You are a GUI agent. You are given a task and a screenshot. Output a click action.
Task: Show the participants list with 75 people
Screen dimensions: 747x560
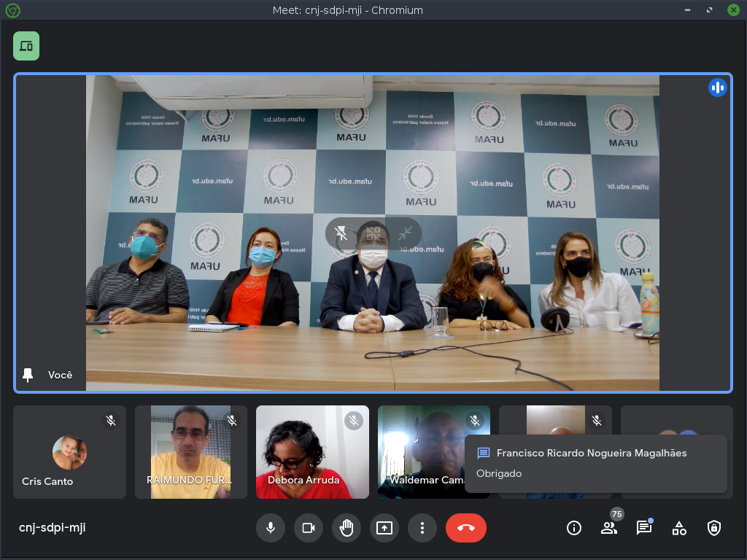point(609,528)
